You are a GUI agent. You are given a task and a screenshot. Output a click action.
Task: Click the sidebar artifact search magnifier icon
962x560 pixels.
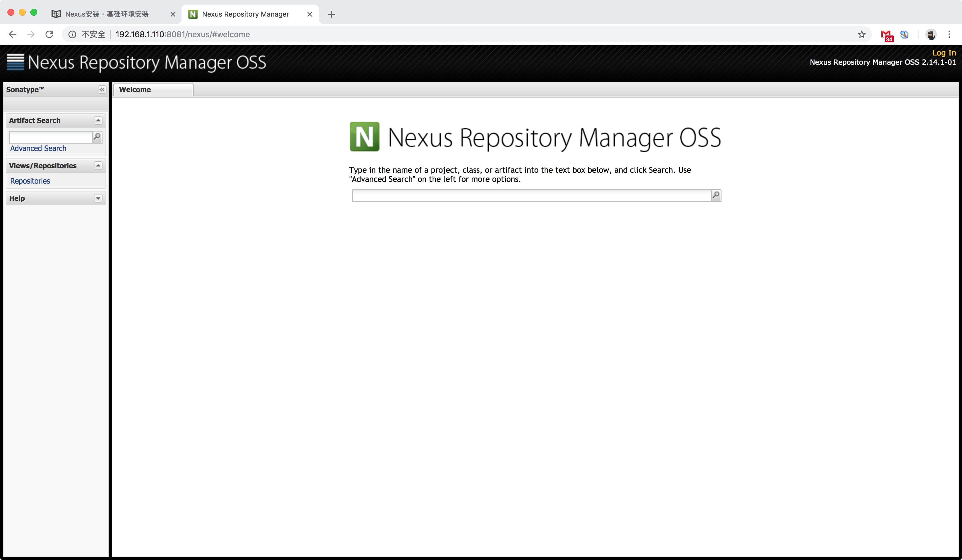coord(97,136)
